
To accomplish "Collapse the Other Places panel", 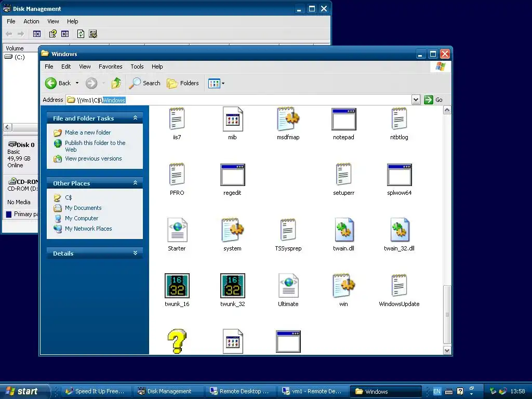I will pos(135,183).
